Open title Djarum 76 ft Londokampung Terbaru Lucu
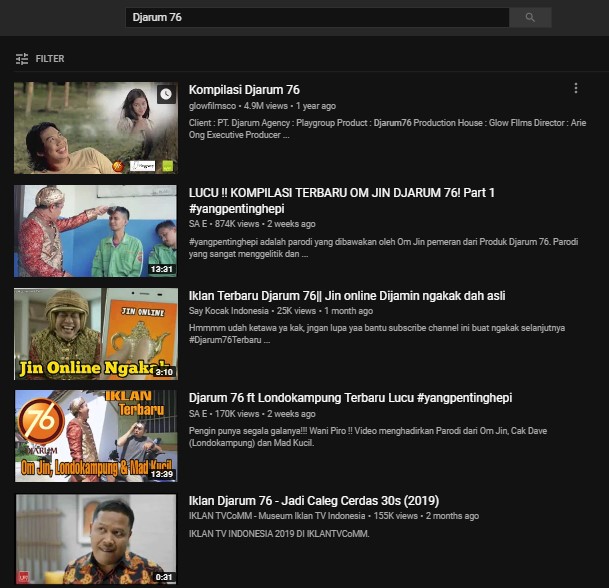 tap(350, 398)
